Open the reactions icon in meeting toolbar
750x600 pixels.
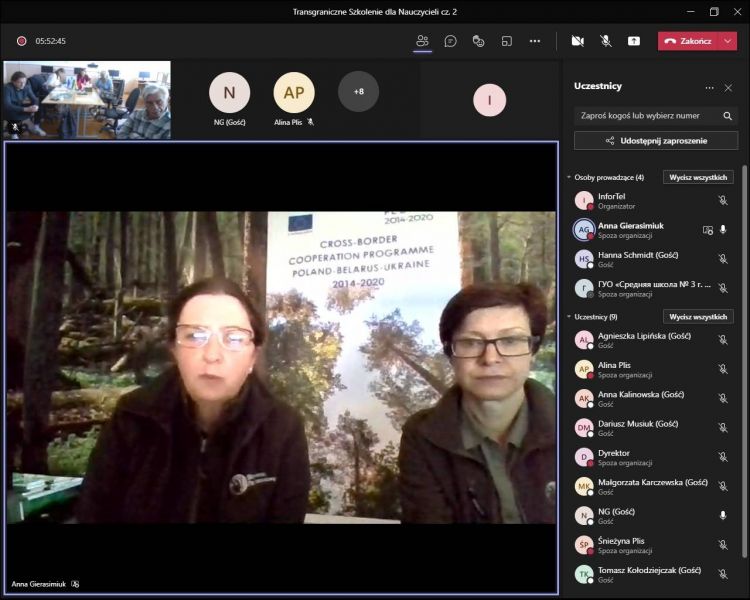pyautogui.click(x=479, y=41)
